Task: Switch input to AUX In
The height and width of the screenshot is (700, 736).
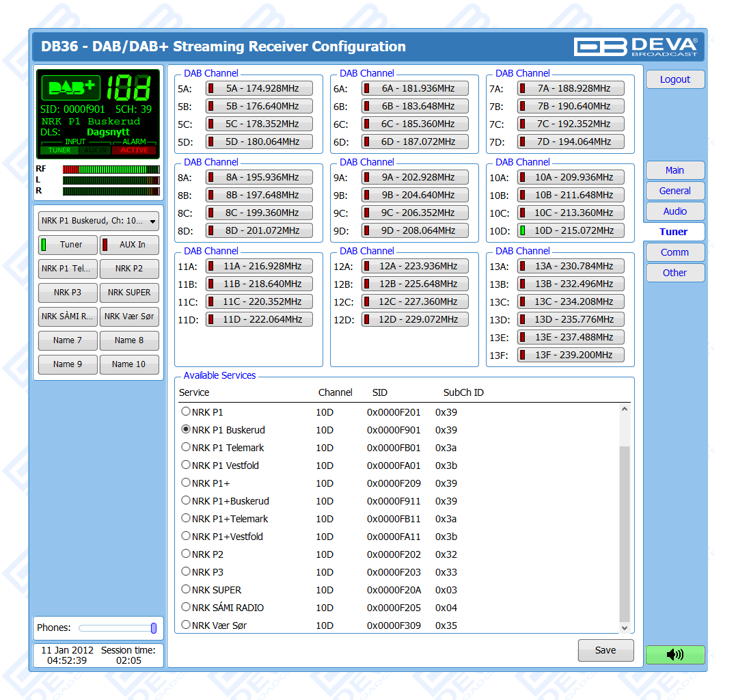Action: coord(129,245)
